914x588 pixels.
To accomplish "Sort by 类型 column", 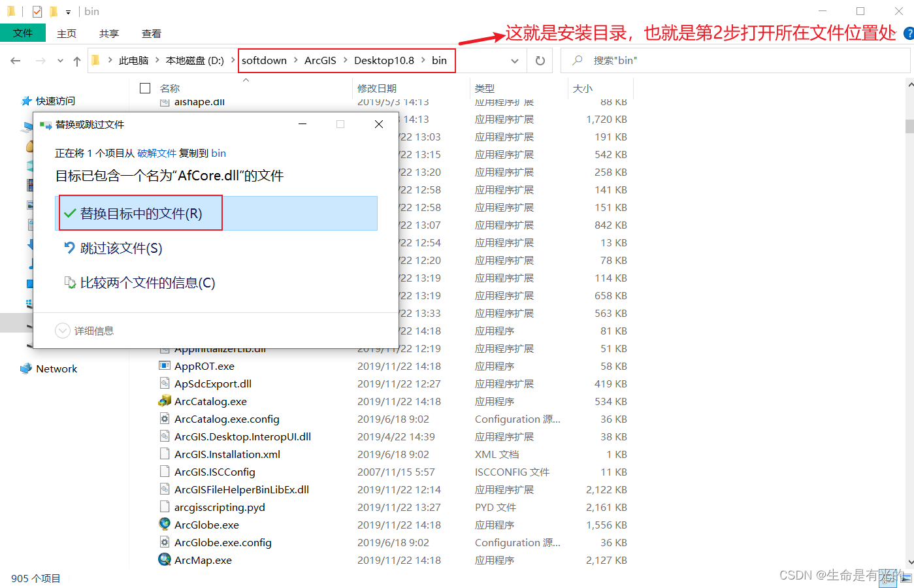I will [x=485, y=88].
